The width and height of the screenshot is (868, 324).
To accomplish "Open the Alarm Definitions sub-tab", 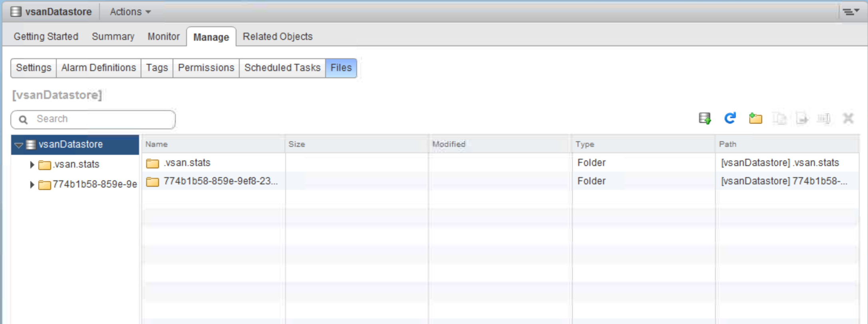I will pos(99,68).
